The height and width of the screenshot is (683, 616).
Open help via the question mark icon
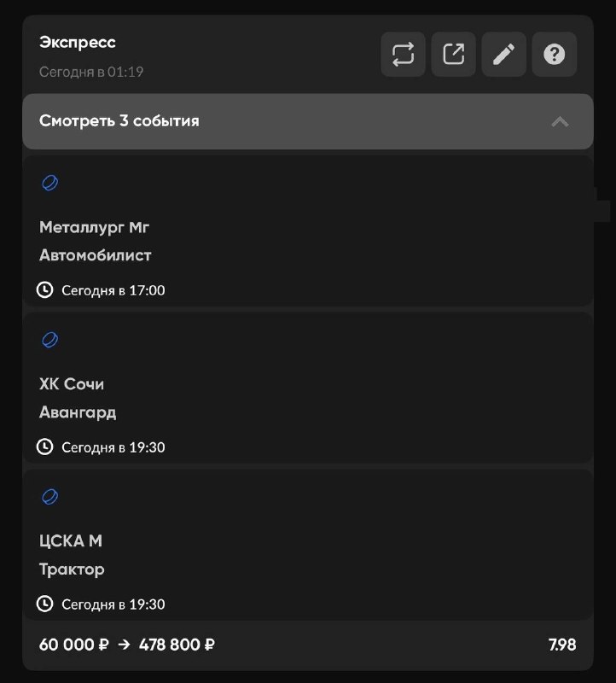pos(555,55)
